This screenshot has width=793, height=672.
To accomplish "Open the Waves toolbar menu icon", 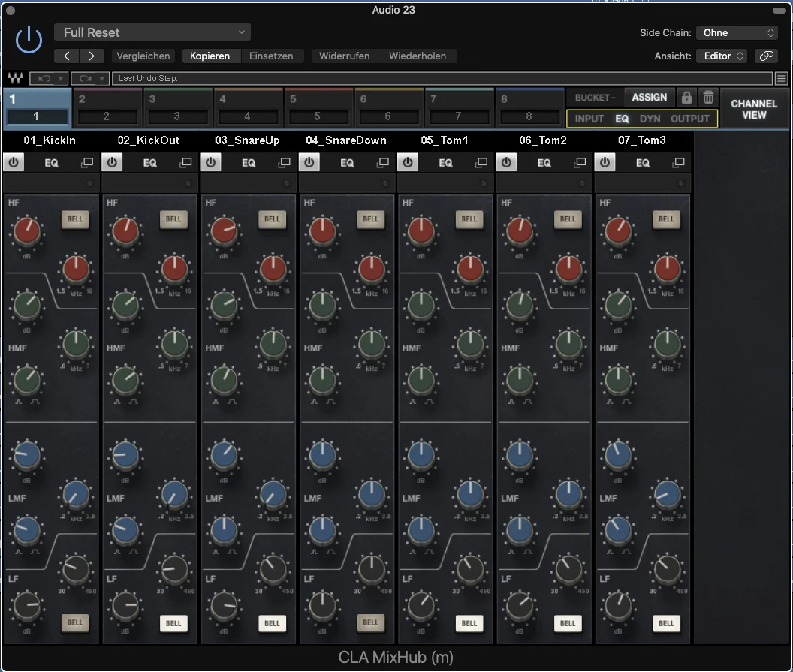I will coord(782,78).
